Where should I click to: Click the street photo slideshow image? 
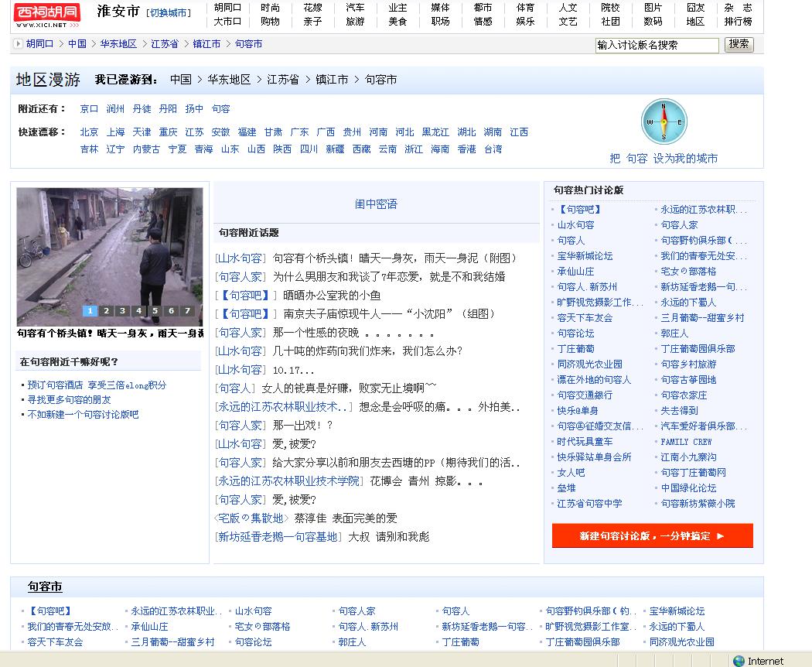[110, 257]
